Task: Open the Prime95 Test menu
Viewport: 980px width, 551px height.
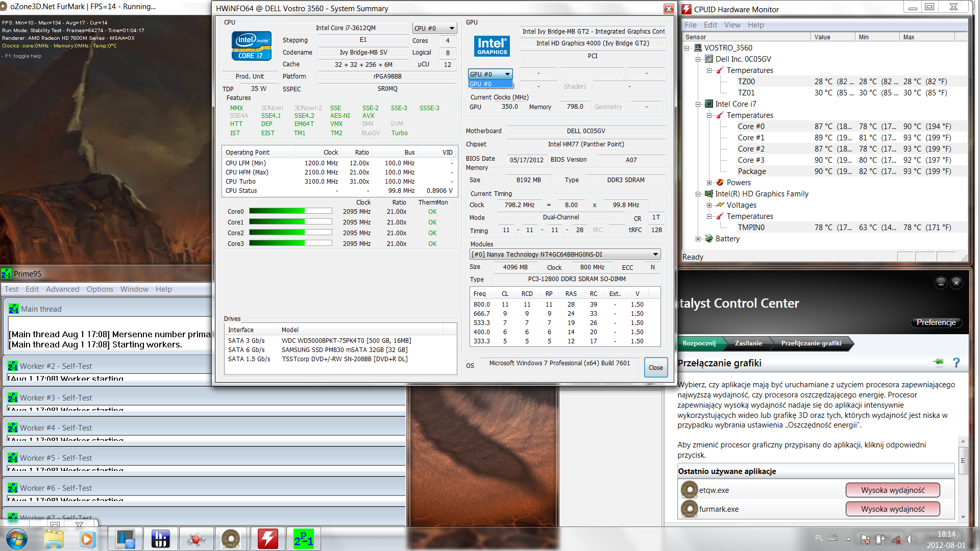Action: pos(11,289)
